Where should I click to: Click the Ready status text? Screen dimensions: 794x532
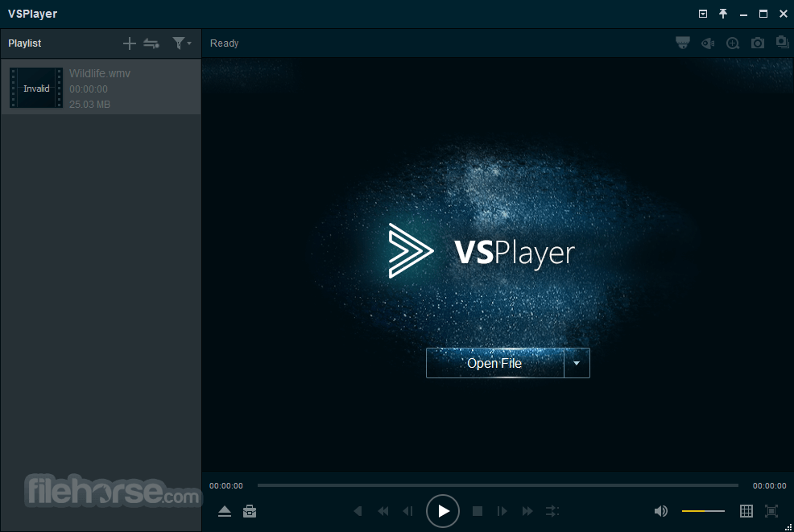click(225, 43)
